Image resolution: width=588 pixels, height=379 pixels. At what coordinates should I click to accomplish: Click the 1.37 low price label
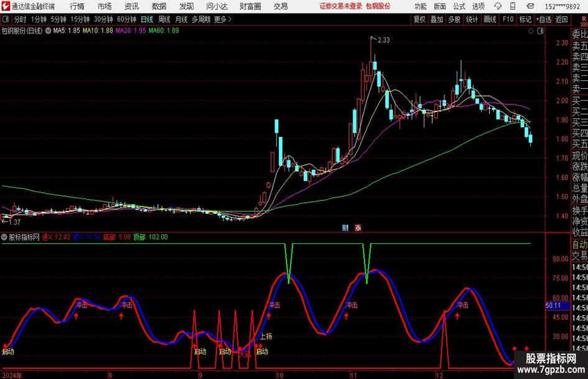(x=15, y=222)
